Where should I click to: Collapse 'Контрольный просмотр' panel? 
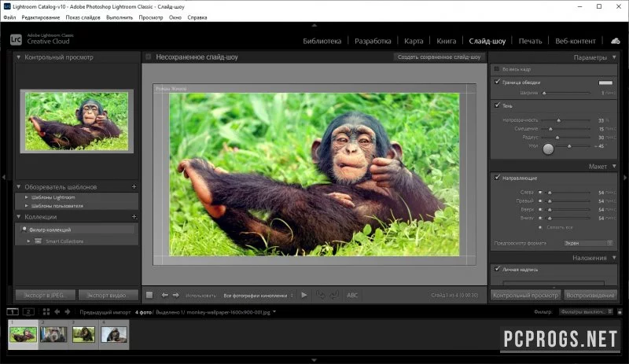coord(18,57)
